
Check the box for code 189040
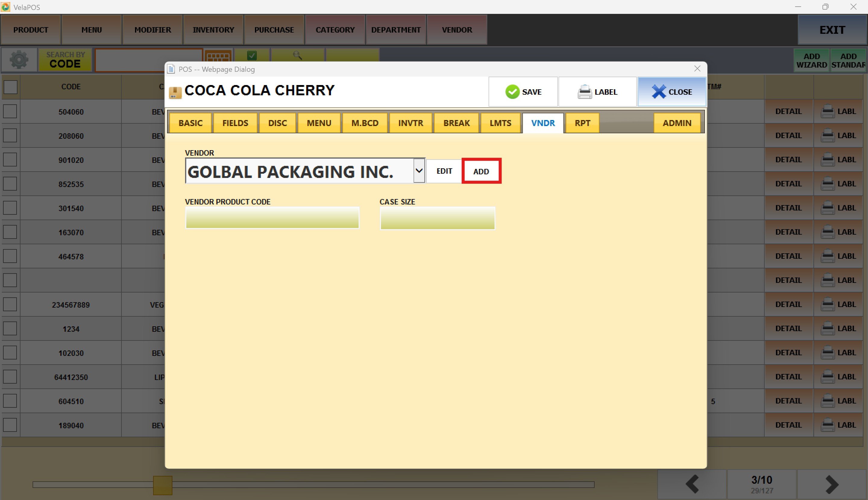[x=10, y=425]
